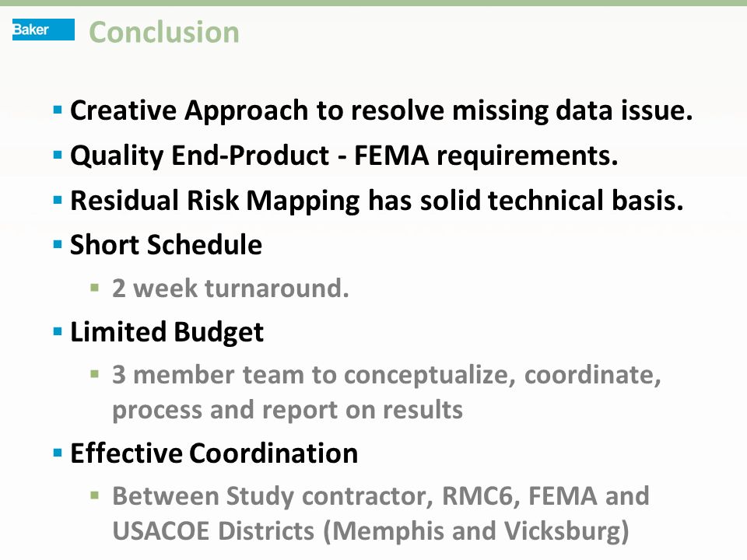Select the Residual Risk Mapping line
Screen dimensions: 747x560
(x=377, y=201)
